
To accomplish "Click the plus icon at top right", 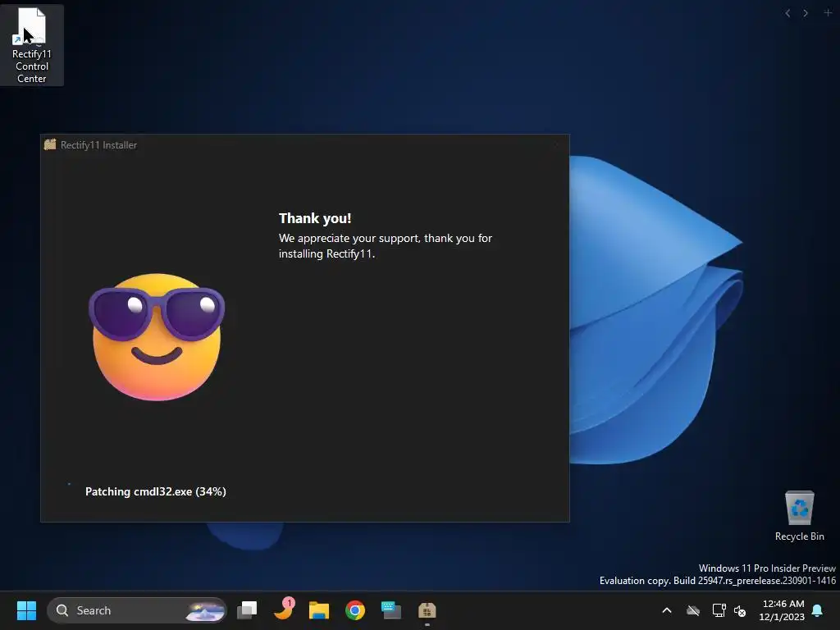I will pyautogui.click(x=828, y=12).
